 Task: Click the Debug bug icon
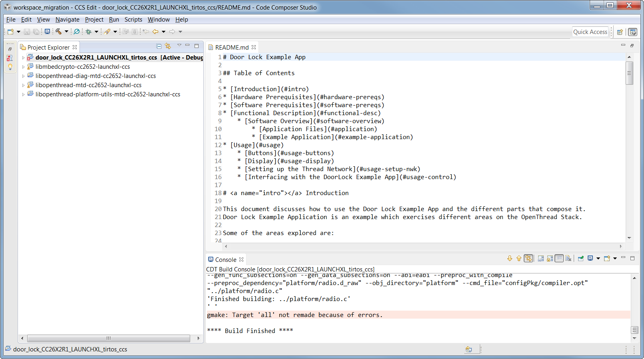[89, 32]
